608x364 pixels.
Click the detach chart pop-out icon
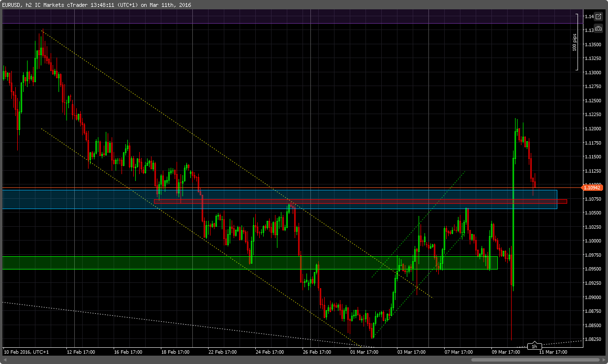598,17
